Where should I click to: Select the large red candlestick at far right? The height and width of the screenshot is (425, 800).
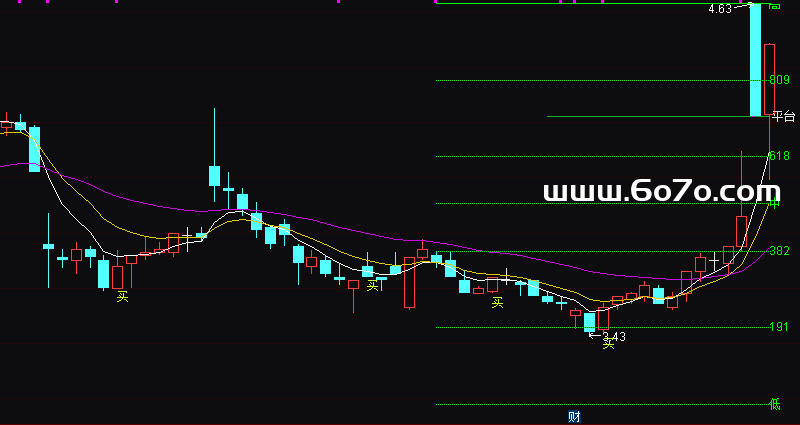coord(769,79)
